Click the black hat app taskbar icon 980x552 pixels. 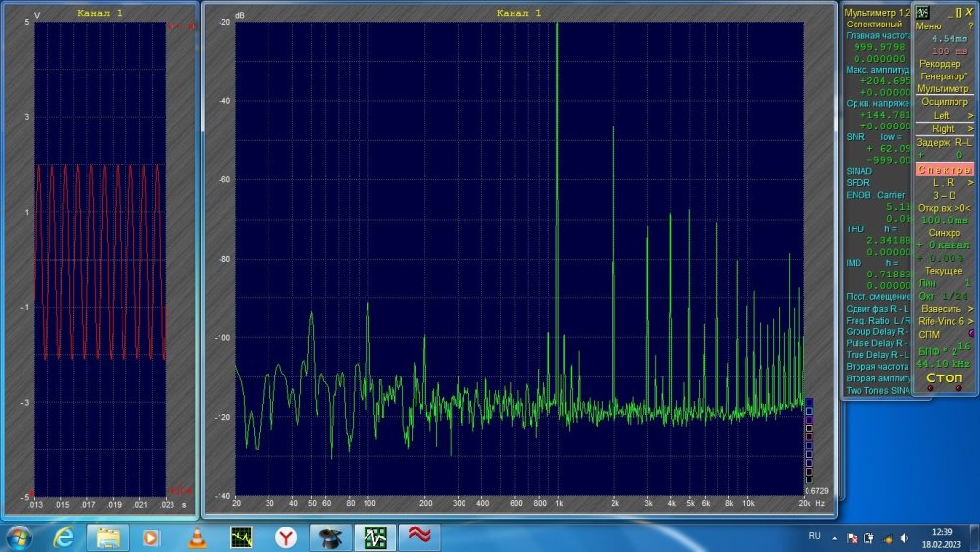click(330, 537)
